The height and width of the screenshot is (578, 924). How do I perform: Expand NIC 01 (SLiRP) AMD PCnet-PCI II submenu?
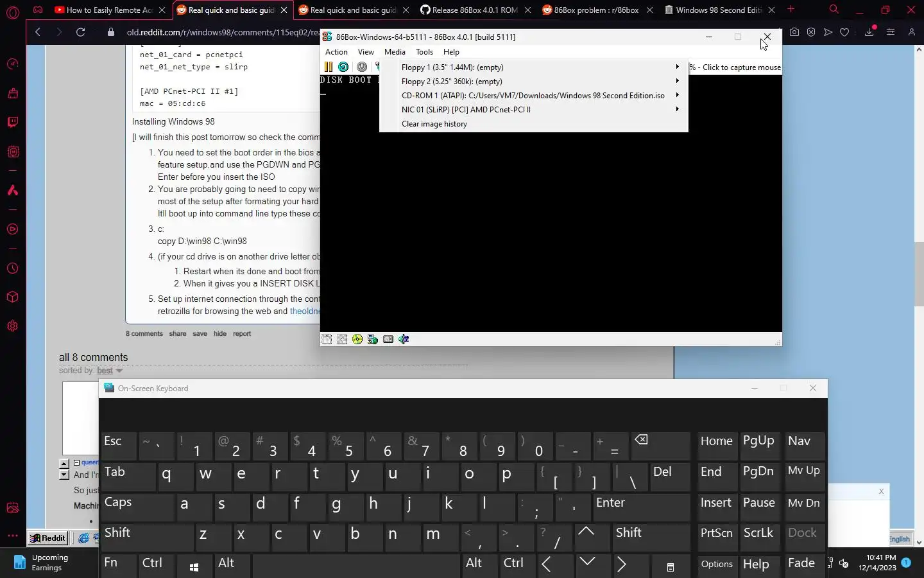(534, 109)
